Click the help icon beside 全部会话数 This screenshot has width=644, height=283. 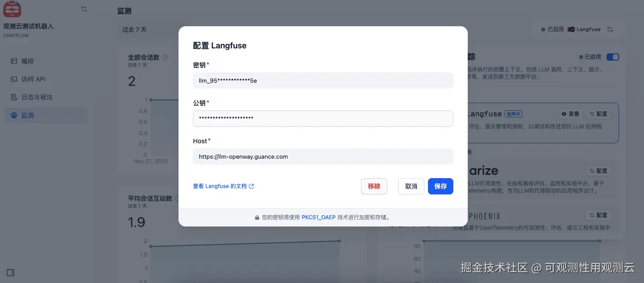coord(165,57)
